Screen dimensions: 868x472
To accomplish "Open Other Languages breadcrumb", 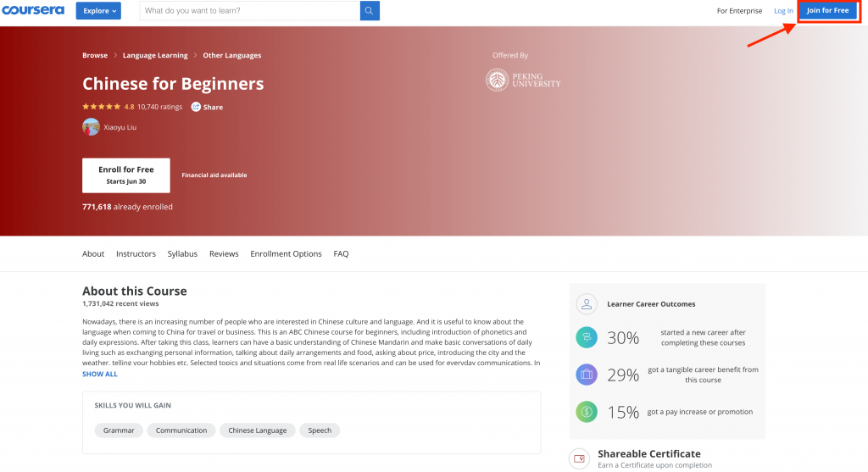I will pos(232,55).
